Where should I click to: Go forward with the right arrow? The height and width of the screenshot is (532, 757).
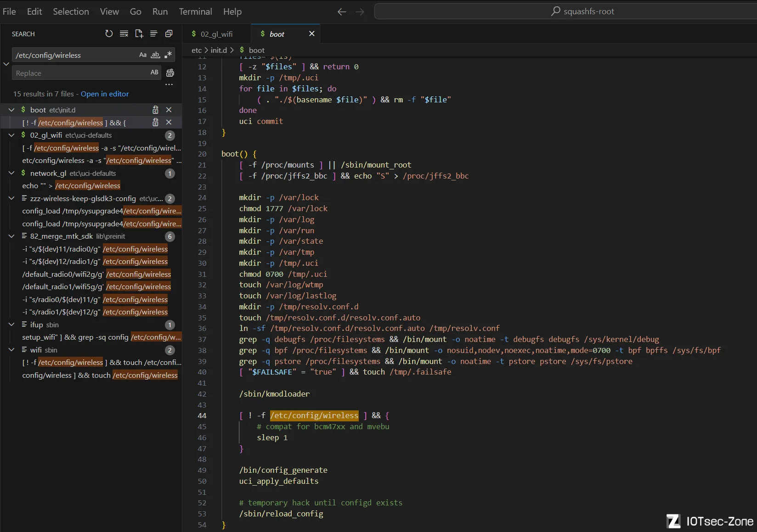[x=360, y=11]
